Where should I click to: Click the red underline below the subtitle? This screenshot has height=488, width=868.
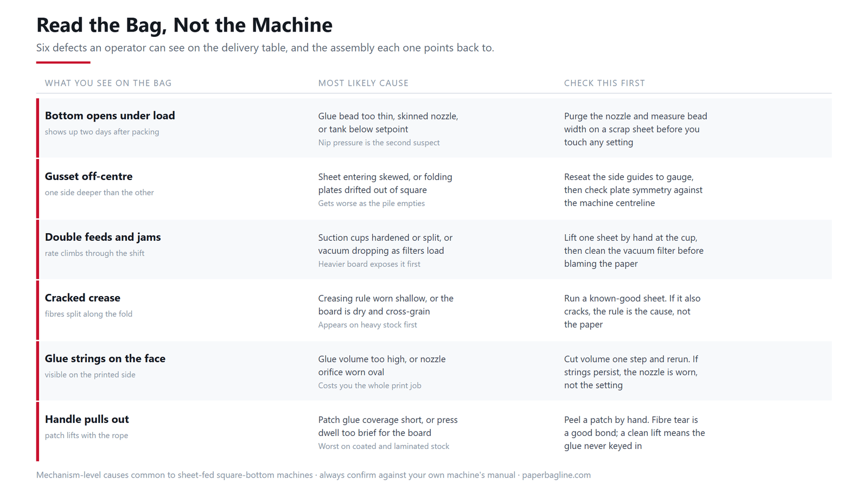click(63, 62)
